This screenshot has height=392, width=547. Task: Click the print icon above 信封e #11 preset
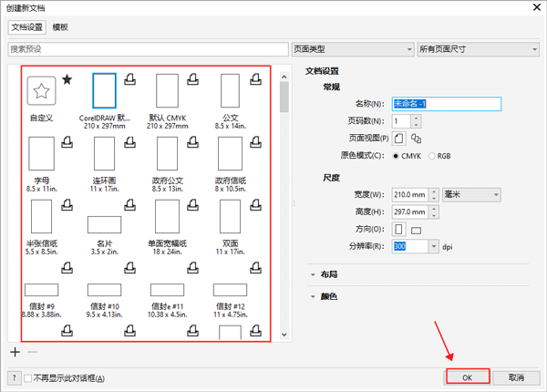click(192, 268)
